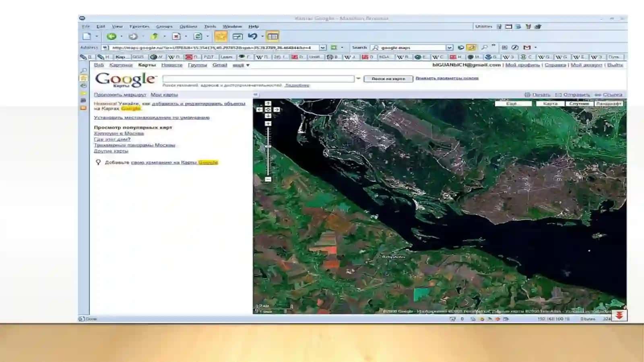644x362 pixels.
Task: Open the dropdown arrow beside the Undo icon
Action: (x=262, y=37)
